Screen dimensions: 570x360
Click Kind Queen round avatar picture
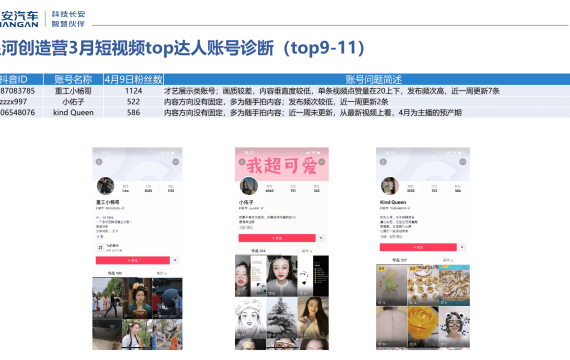[x=390, y=186]
